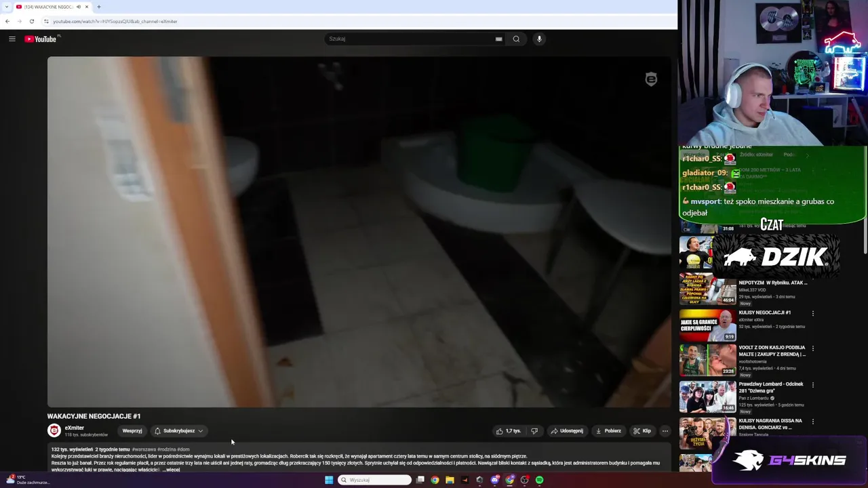Click the site info icon in address bar
The height and width of the screenshot is (488, 868).
tap(46, 21)
